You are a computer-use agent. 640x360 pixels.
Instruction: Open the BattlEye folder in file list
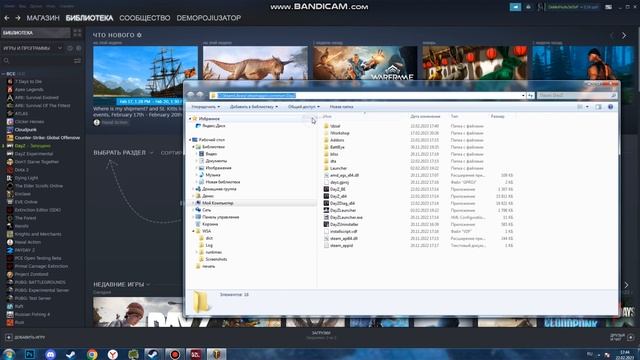pos(338,147)
